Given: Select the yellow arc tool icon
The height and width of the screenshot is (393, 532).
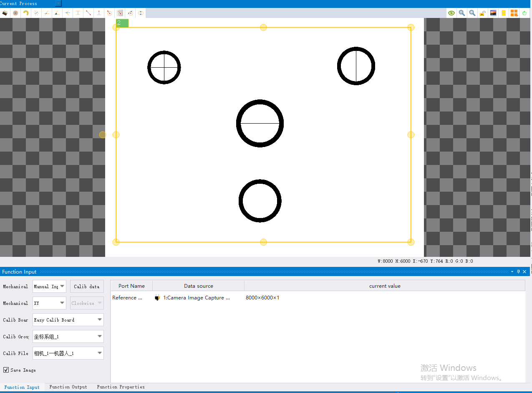Looking at the screenshot, I should pos(26,13).
